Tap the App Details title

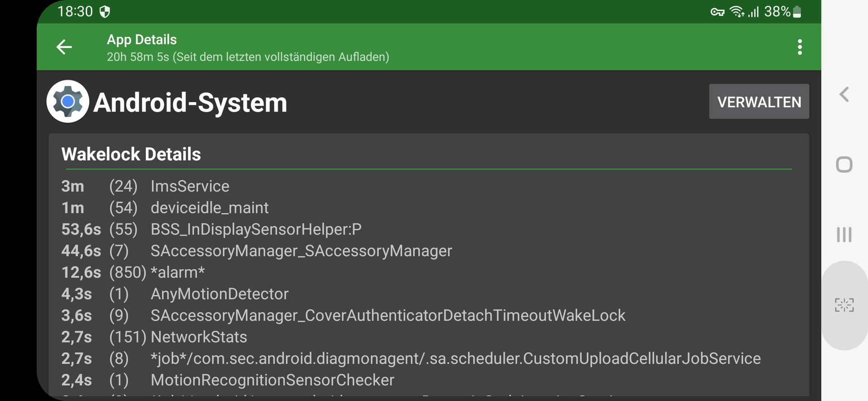tap(142, 40)
